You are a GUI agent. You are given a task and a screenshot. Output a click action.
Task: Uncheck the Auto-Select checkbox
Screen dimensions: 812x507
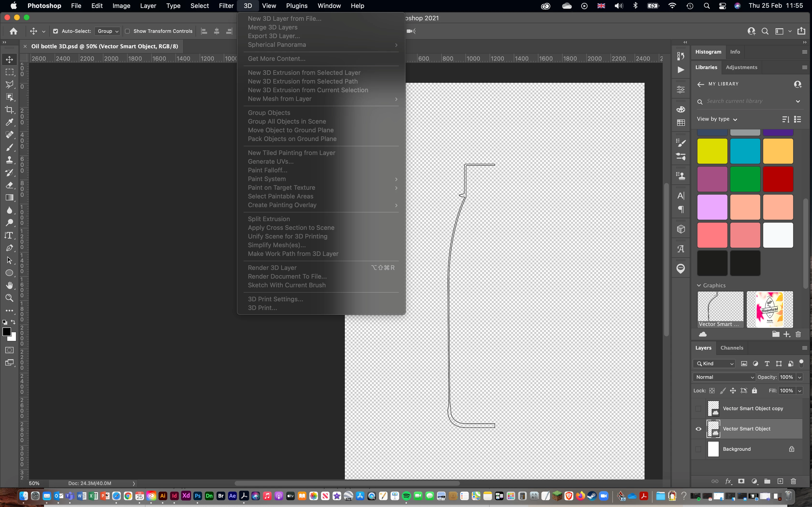pos(56,31)
